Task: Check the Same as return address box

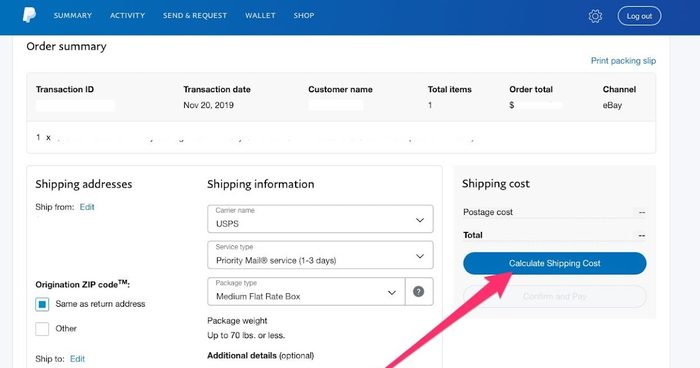Action: pyautogui.click(x=42, y=304)
